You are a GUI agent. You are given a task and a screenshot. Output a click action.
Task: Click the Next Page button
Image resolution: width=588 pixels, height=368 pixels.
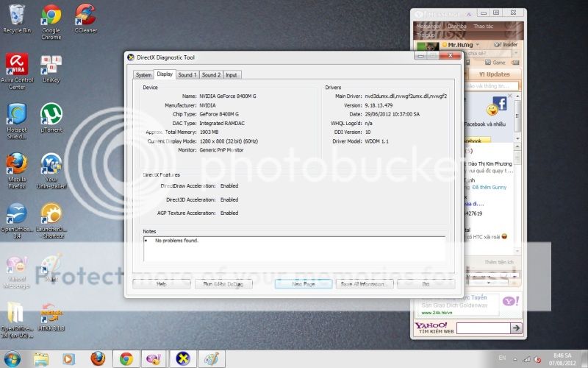pyautogui.click(x=304, y=284)
